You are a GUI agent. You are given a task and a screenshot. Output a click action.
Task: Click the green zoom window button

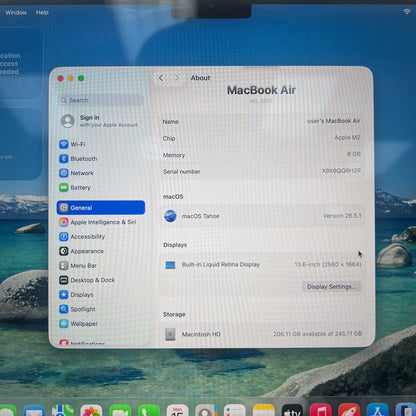[x=81, y=78]
